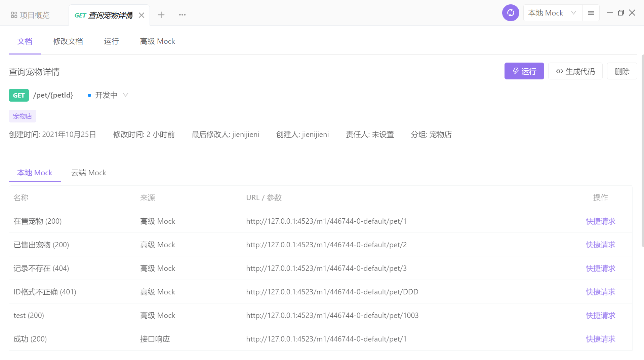Click 快捷请求 for 记录不存在 row
644x360 pixels.
click(x=600, y=268)
